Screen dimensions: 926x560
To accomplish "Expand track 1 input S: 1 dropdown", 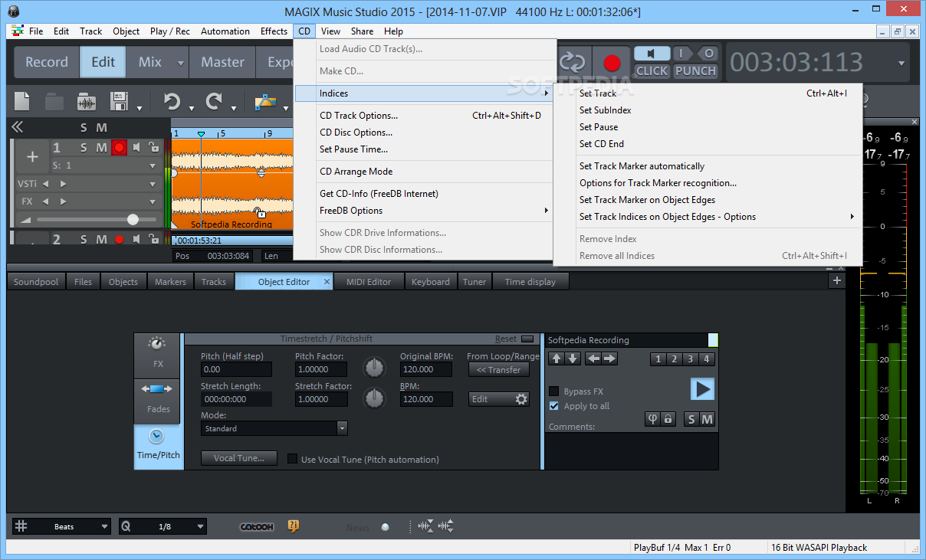I will [153, 166].
